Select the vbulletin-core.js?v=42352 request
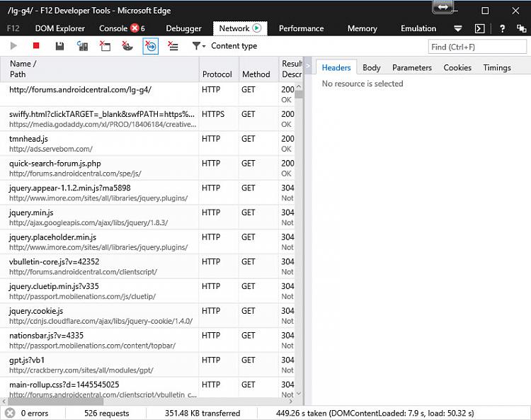This screenshot has height=420, width=531. pyautogui.click(x=147, y=266)
